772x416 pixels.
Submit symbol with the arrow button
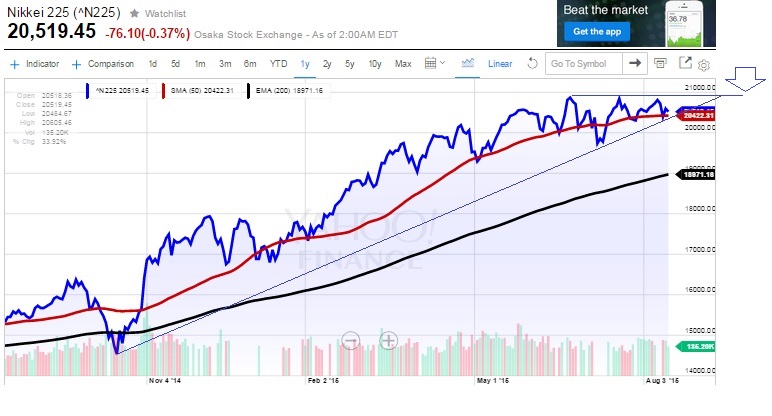635,63
